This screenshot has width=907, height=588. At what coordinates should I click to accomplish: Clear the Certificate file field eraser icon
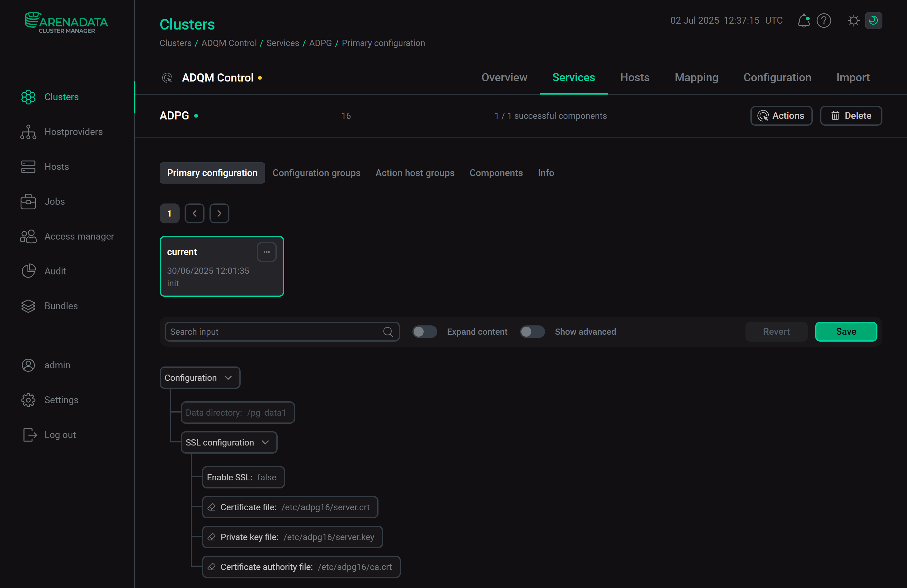(x=212, y=507)
